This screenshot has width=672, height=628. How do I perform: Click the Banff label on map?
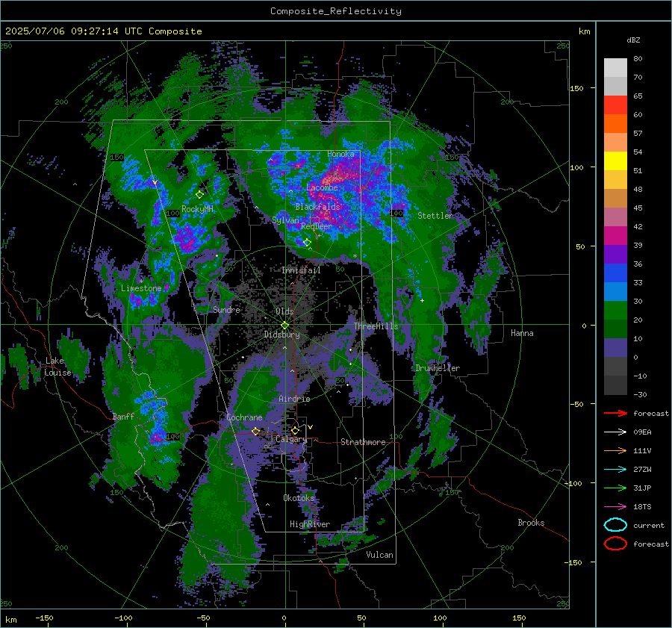coord(123,416)
